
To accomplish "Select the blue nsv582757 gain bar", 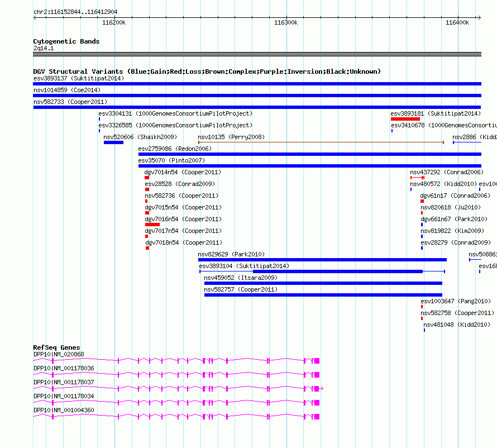I will [323, 295].
